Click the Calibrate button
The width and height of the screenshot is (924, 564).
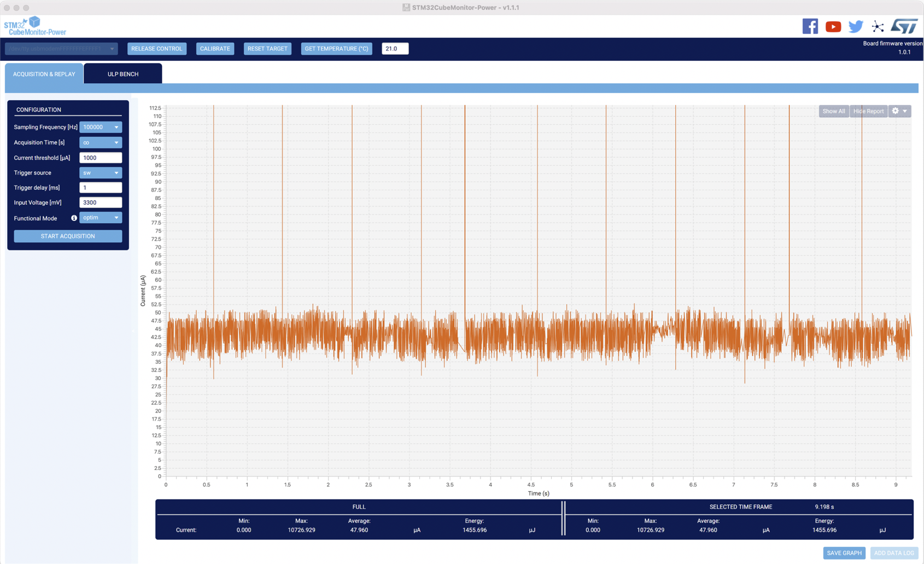(x=215, y=49)
